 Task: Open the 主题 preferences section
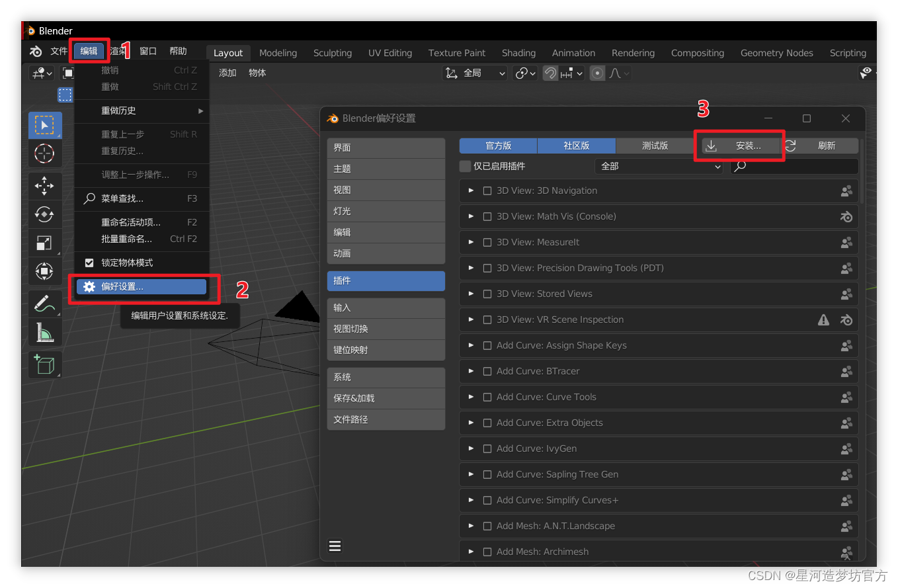(386, 169)
